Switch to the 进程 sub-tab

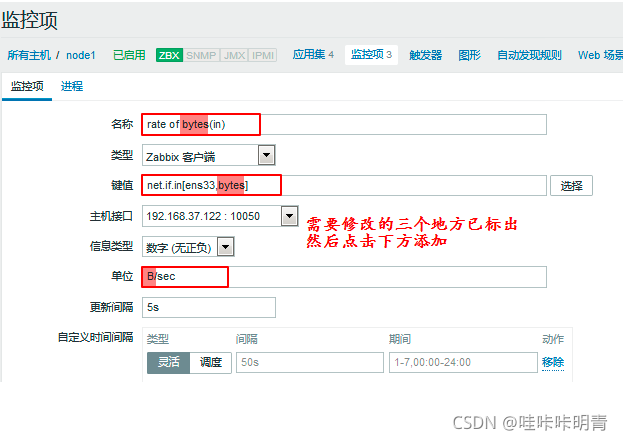click(72, 86)
